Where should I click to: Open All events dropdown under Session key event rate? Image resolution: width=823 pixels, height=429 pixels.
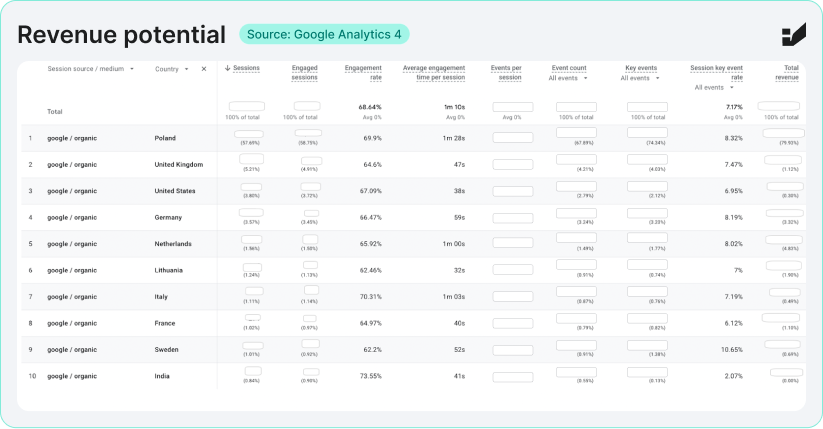(x=714, y=88)
